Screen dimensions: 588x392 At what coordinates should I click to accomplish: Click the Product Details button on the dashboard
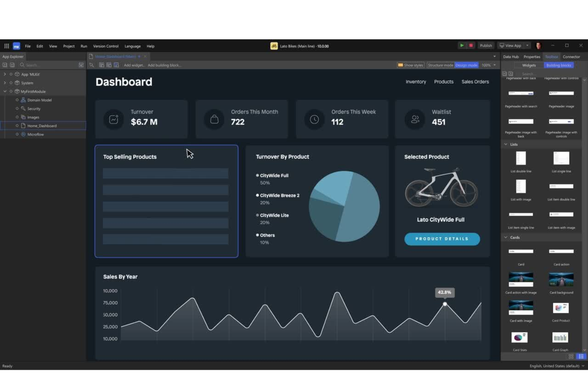point(441,239)
